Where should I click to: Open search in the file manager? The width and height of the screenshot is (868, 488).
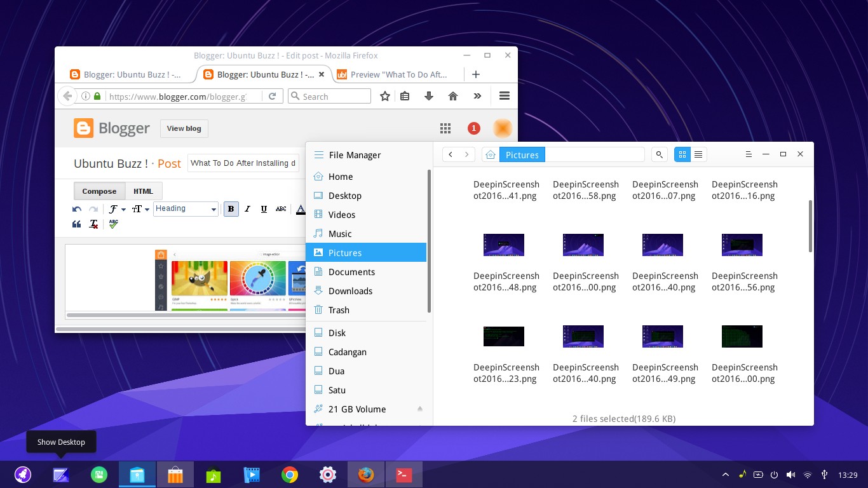tap(659, 154)
